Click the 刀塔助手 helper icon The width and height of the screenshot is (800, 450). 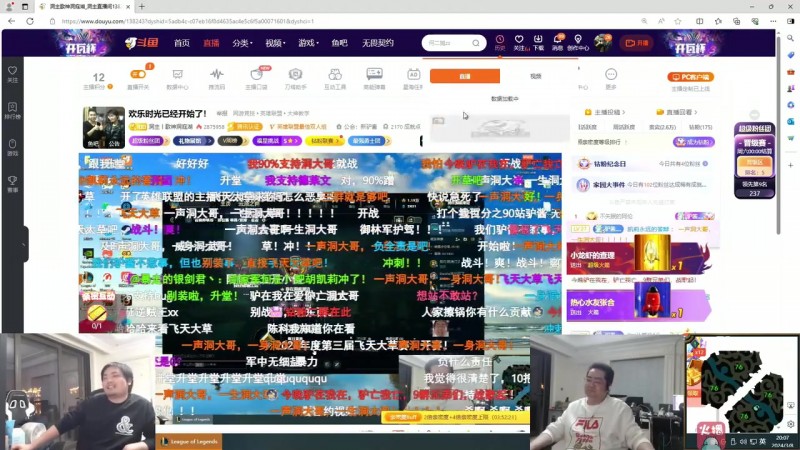(295, 78)
